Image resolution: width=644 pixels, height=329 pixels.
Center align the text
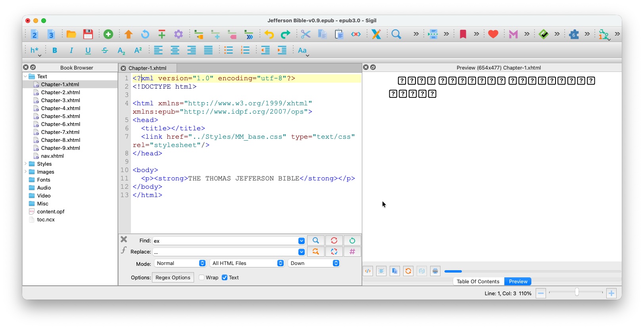click(175, 50)
